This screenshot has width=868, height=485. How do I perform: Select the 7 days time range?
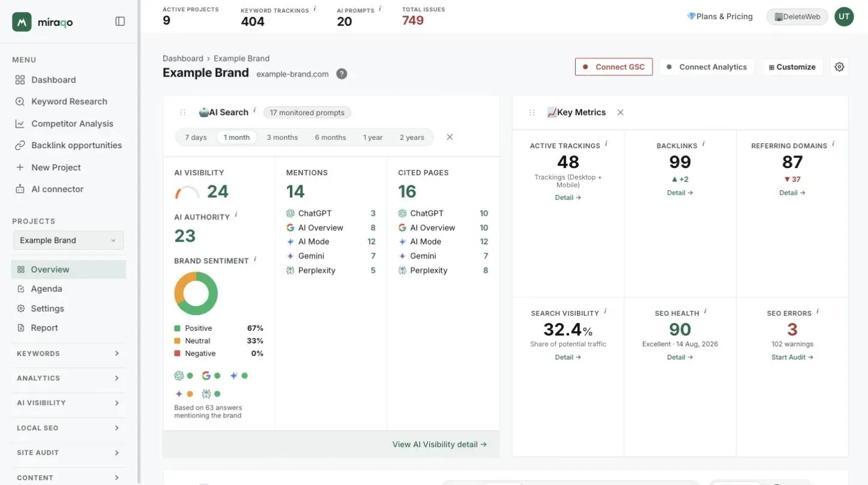pyautogui.click(x=196, y=137)
